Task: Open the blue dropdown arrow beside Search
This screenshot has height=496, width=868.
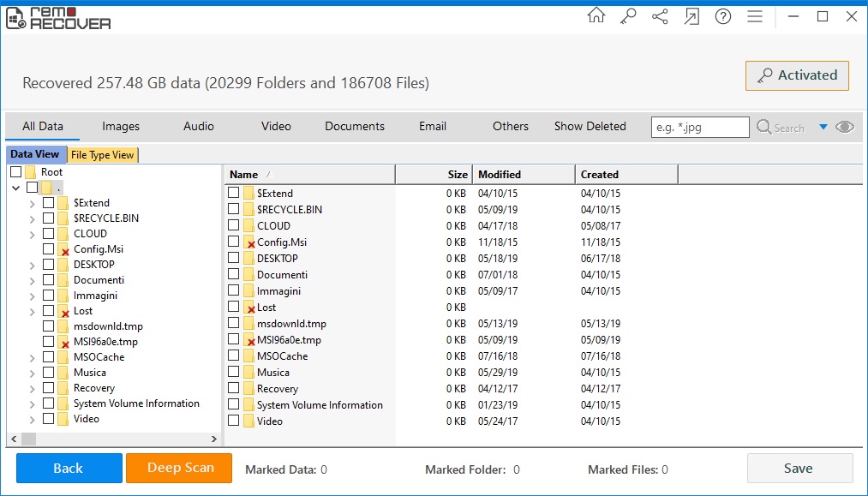Action: (x=823, y=127)
